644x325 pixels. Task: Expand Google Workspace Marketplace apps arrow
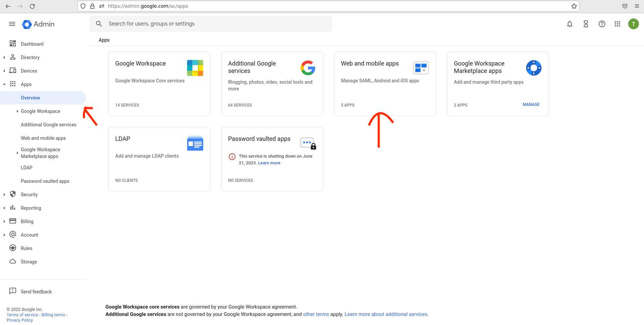tap(17, 153)
